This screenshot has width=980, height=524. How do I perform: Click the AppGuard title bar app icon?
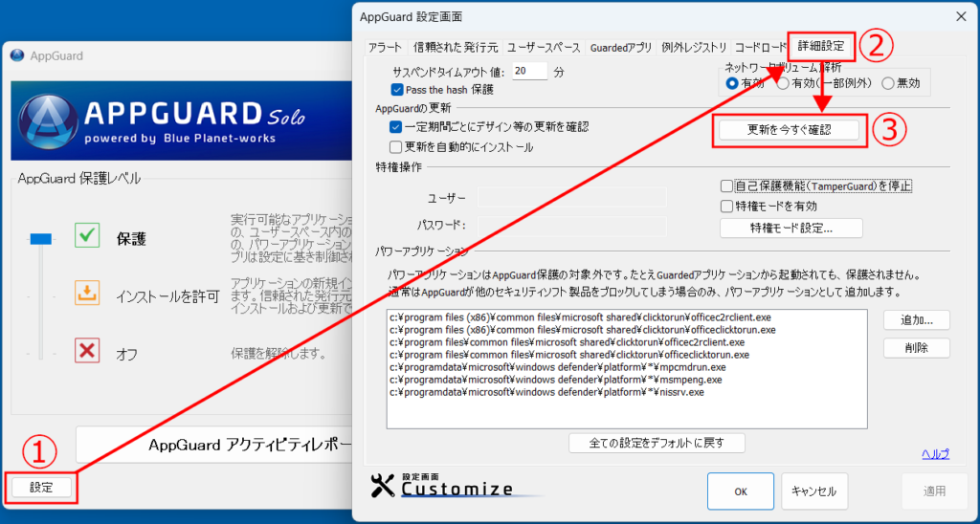pyautogui.click(x=17, y=56)
